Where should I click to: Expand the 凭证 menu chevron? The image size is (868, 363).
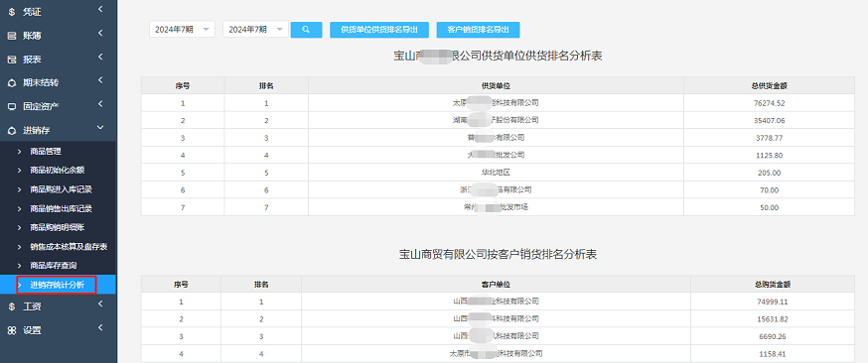pos(100,9)
